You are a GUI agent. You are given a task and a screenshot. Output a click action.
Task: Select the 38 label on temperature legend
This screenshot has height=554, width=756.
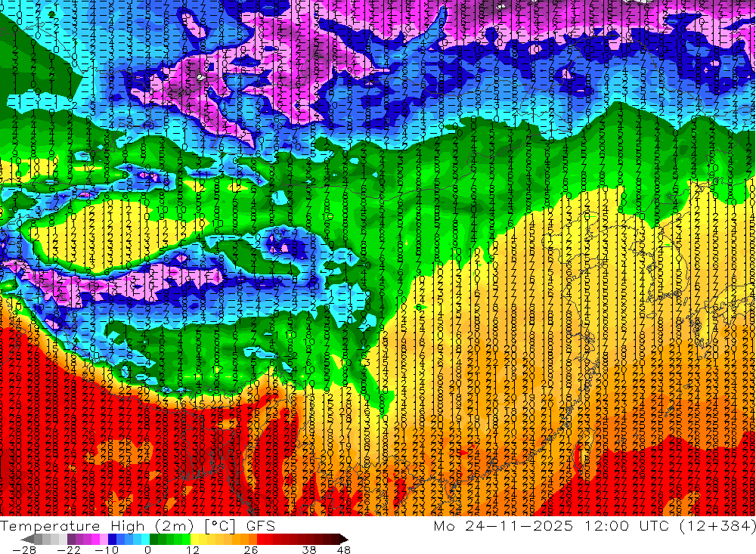pyautogui.click(x=309, y=549)
